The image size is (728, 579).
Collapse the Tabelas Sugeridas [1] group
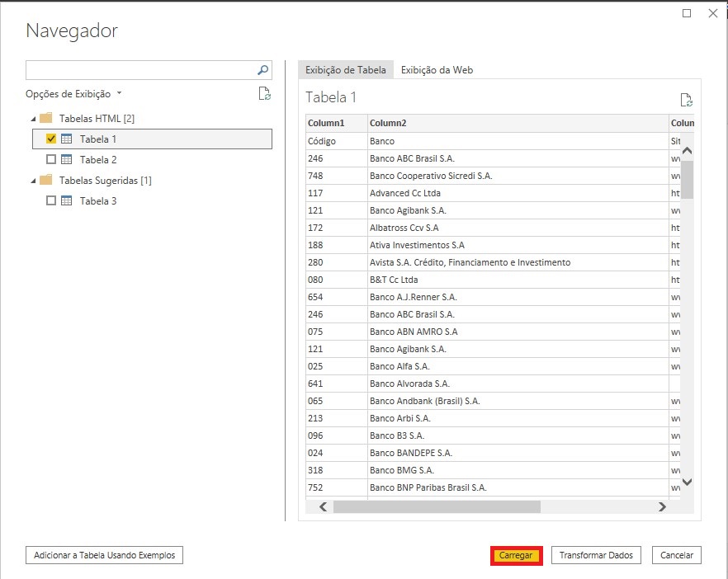coord(33,181)
